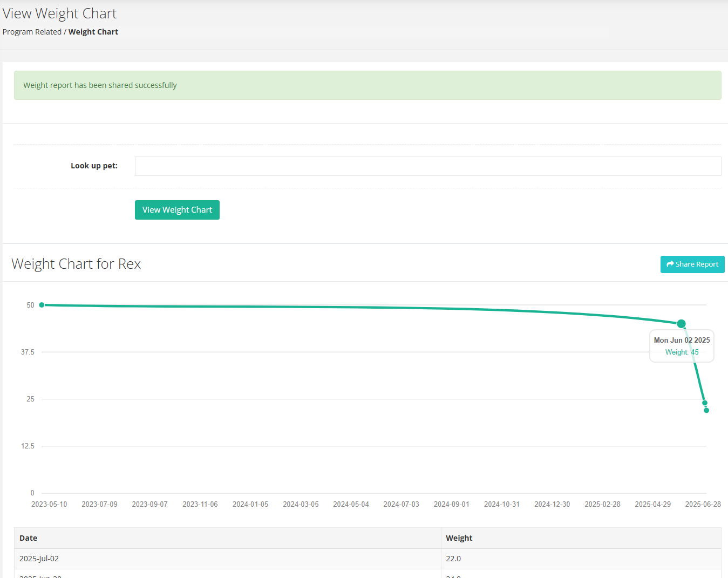
Task: Click the 37.5 y-axis label
Action: coord(28,352)
